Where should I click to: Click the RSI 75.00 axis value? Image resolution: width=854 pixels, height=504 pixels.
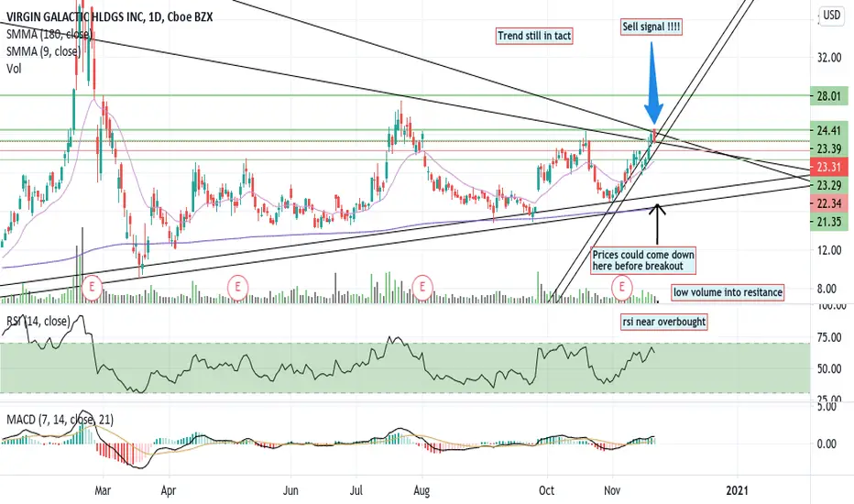point(829,338)
